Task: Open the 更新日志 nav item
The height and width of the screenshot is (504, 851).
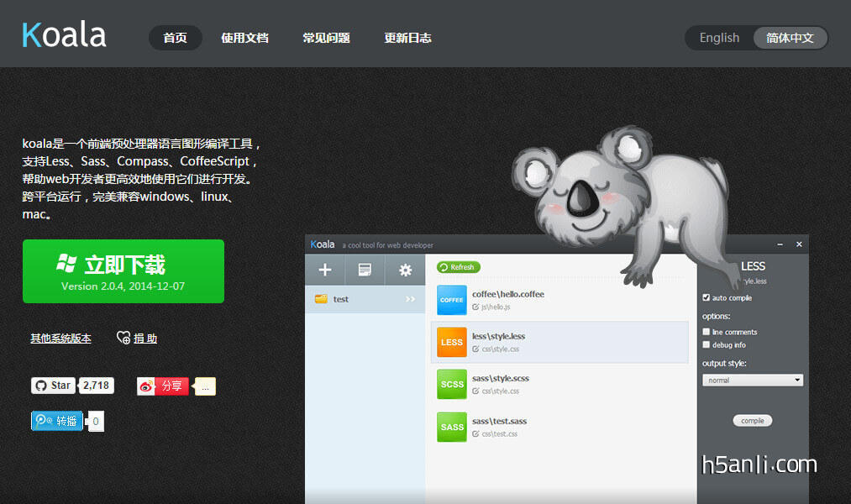Action: click(x=407, y=38)
